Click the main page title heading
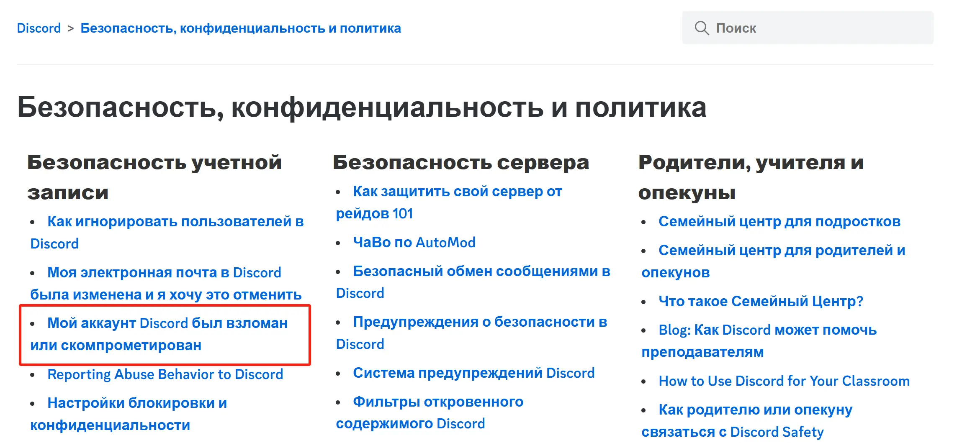 (362, 107)
